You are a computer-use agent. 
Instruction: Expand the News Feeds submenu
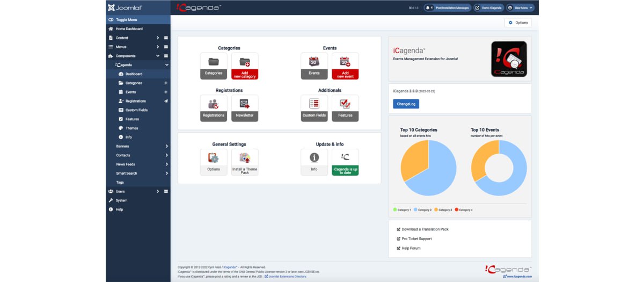[x=166, y=164]
